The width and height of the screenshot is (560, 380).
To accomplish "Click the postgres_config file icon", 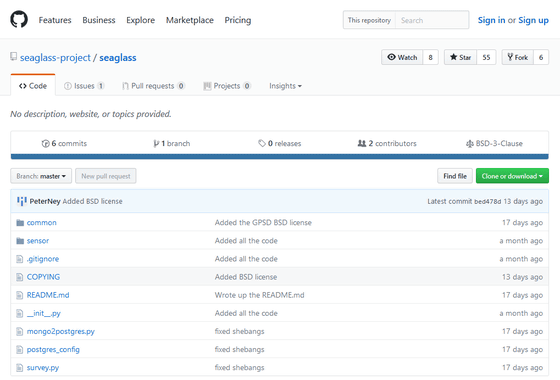I will [20, 350].
